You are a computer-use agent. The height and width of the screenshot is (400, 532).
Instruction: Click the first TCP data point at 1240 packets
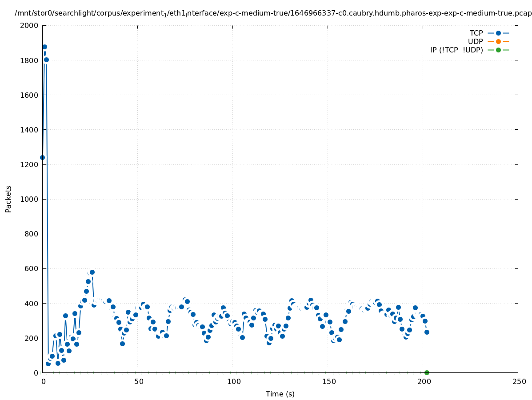pyautogui.click(x=42, y=157)
